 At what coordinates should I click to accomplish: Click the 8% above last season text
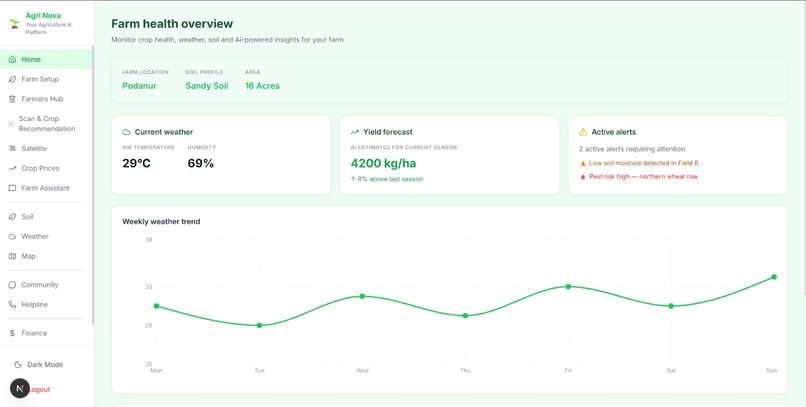(387, 179)
